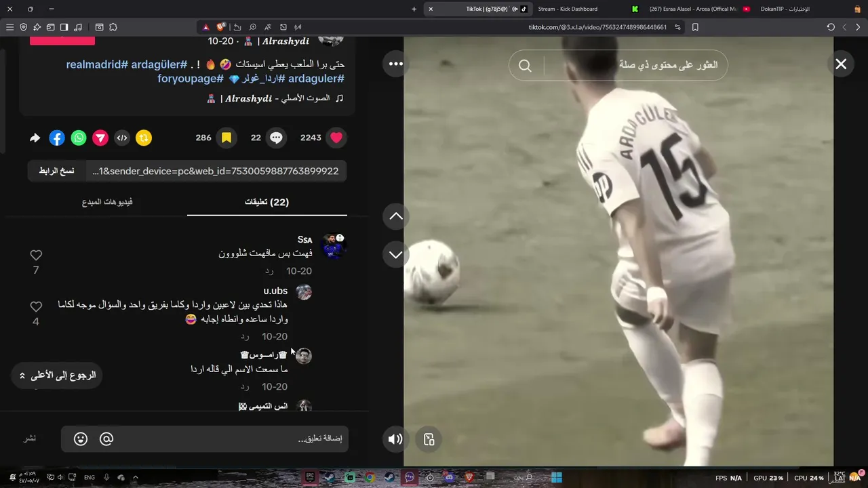Open the emoji picker in comment box

[81, 439]
